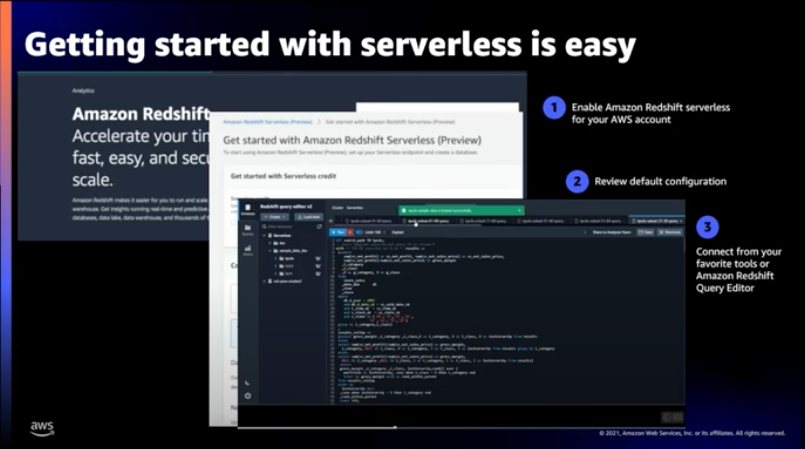Dismiss the green success notification

pyautogui.click(x=520, y=210)
